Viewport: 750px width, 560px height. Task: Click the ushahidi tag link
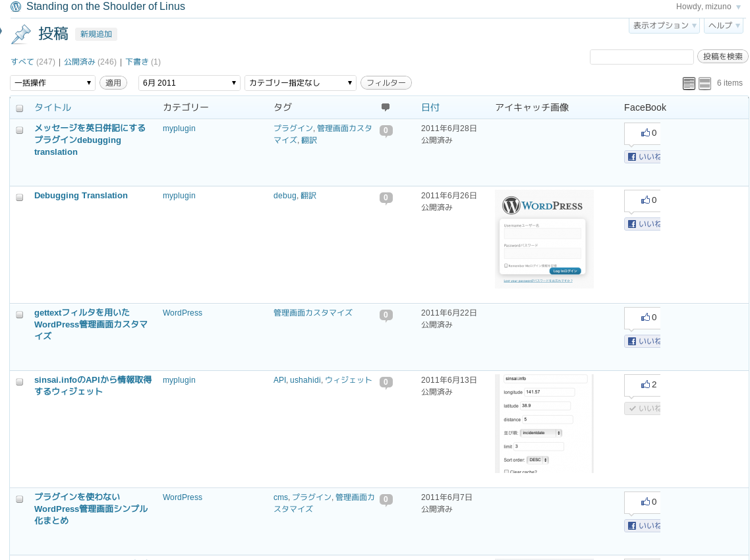click(305, 380)
